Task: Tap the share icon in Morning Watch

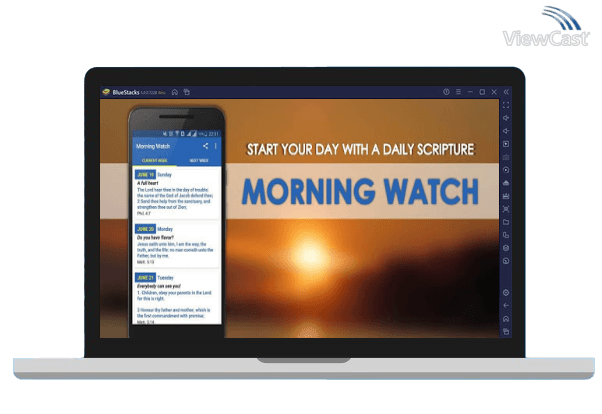Action: tap(205, 146)
